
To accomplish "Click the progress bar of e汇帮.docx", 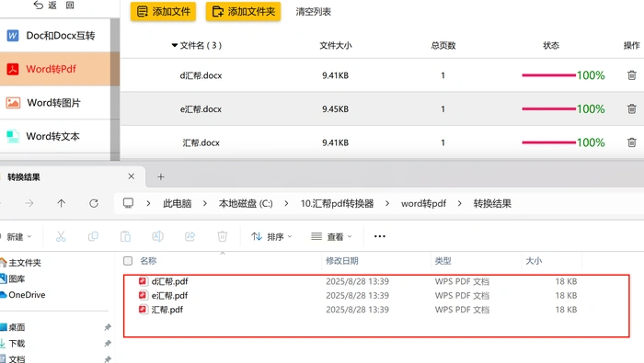I will tap(548, 108).
